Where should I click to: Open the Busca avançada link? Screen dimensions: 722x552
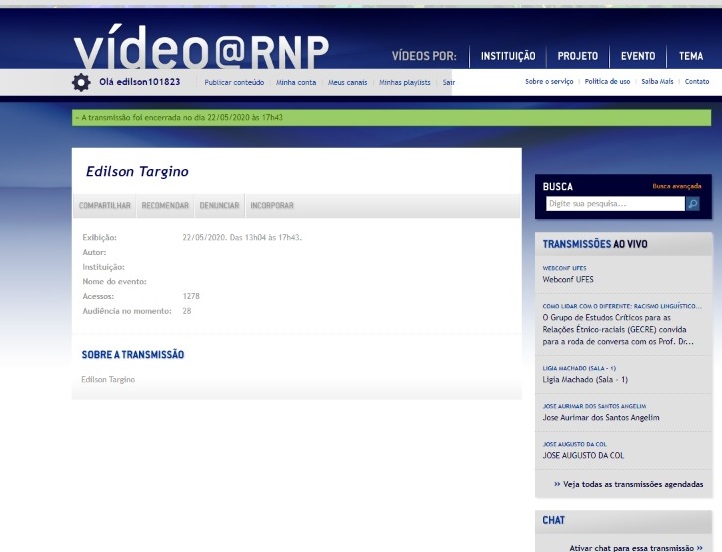pos(677,186)
